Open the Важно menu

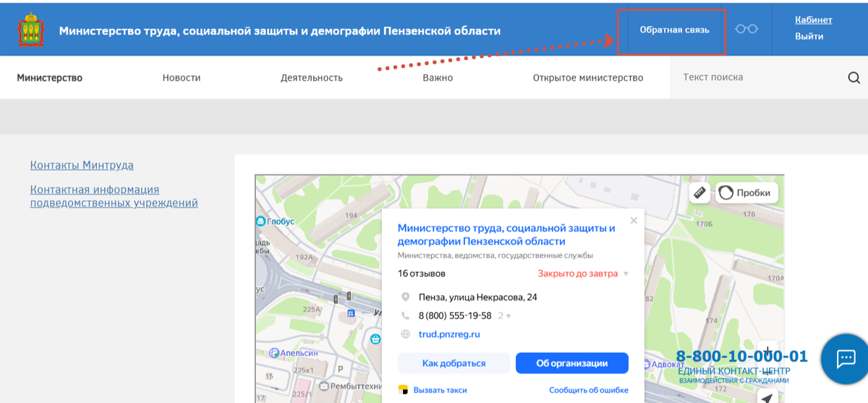coord(438,78)
